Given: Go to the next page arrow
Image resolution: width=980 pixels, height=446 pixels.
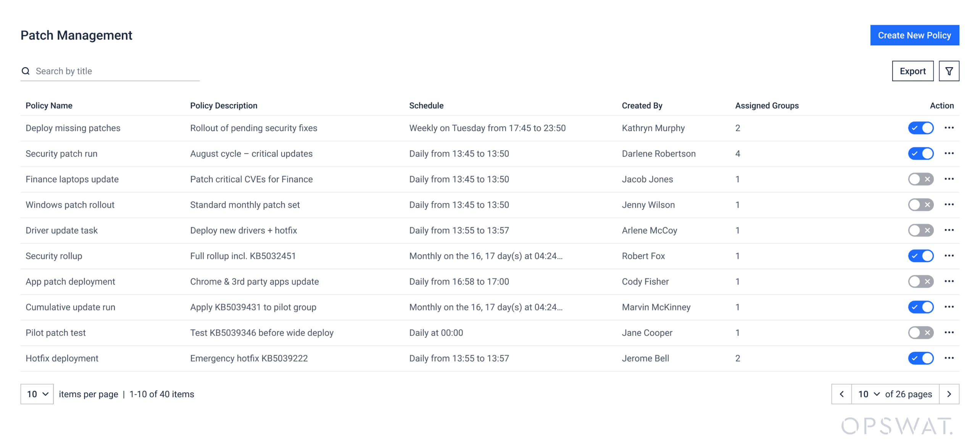Looking at the screenshot, I should coord(949,394).
